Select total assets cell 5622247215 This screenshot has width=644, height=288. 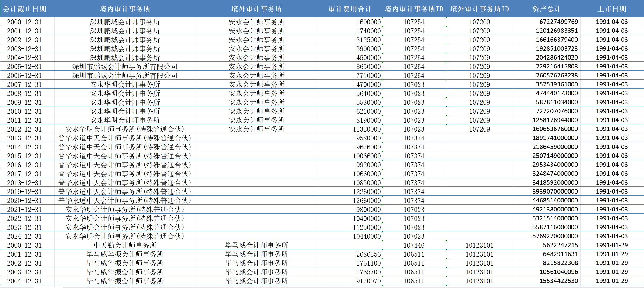546,245
